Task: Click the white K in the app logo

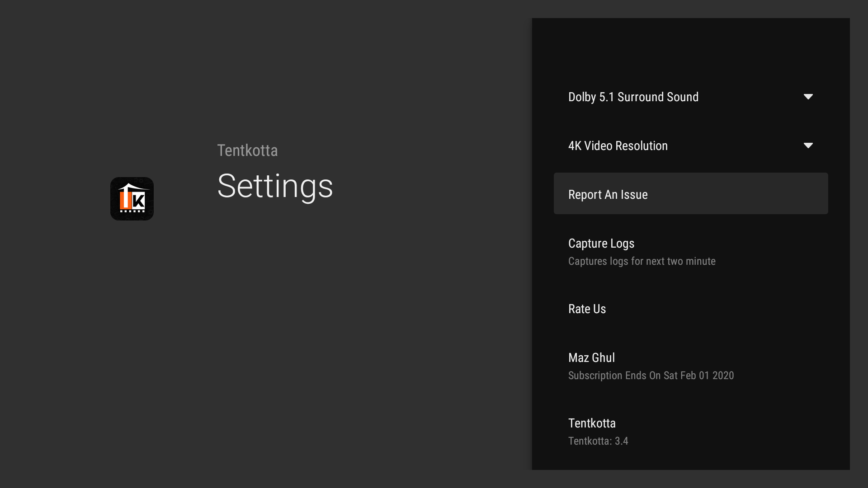Action: pyautogui.click(x=139, y=200)
